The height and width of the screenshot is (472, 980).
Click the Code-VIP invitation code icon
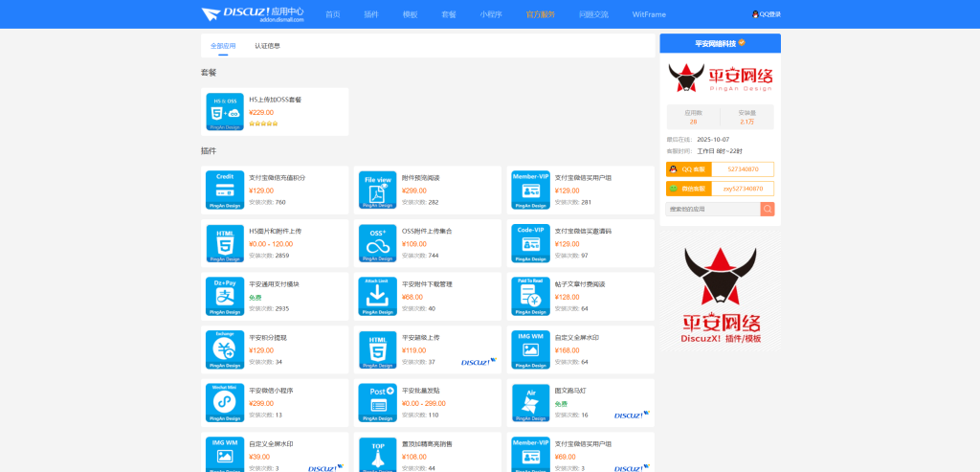[530, 243]
